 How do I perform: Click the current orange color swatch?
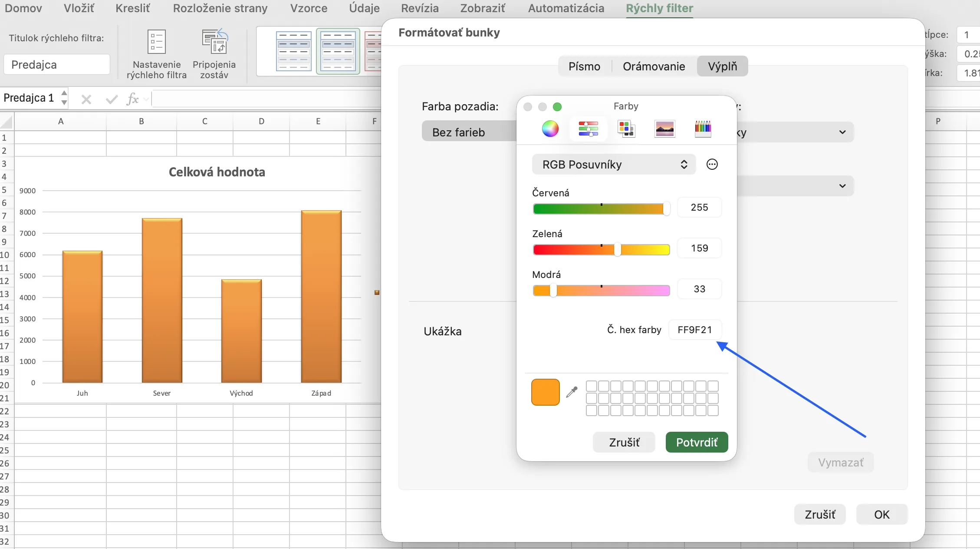(x=546, y=392)
